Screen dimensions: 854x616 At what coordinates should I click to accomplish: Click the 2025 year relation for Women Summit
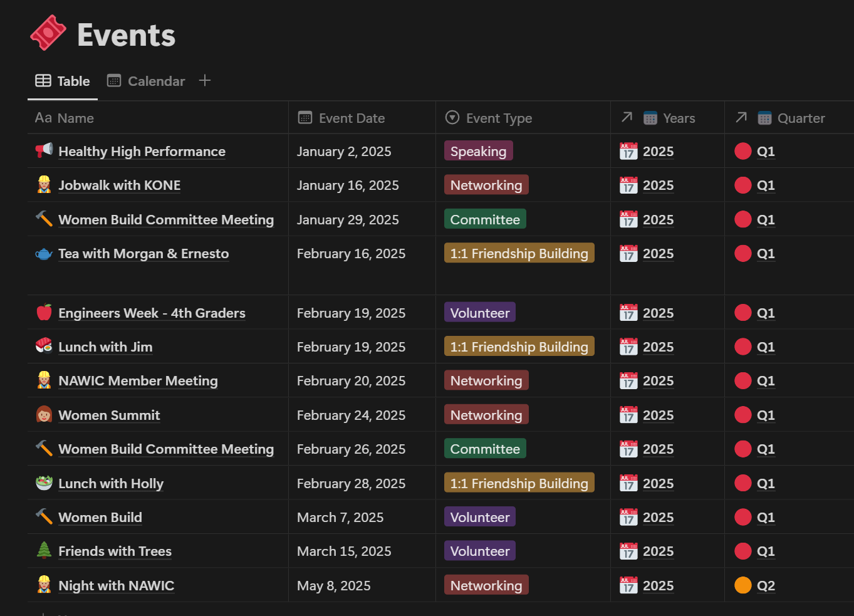point(658,415)
